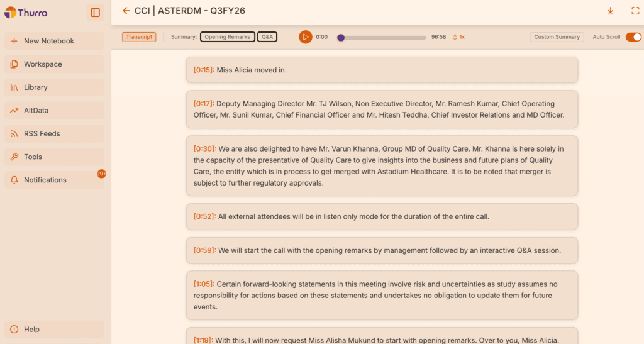The height and width of the screenshot is (344, 644).
Task: Select the Transcript tab
Action: click(139, 37)
